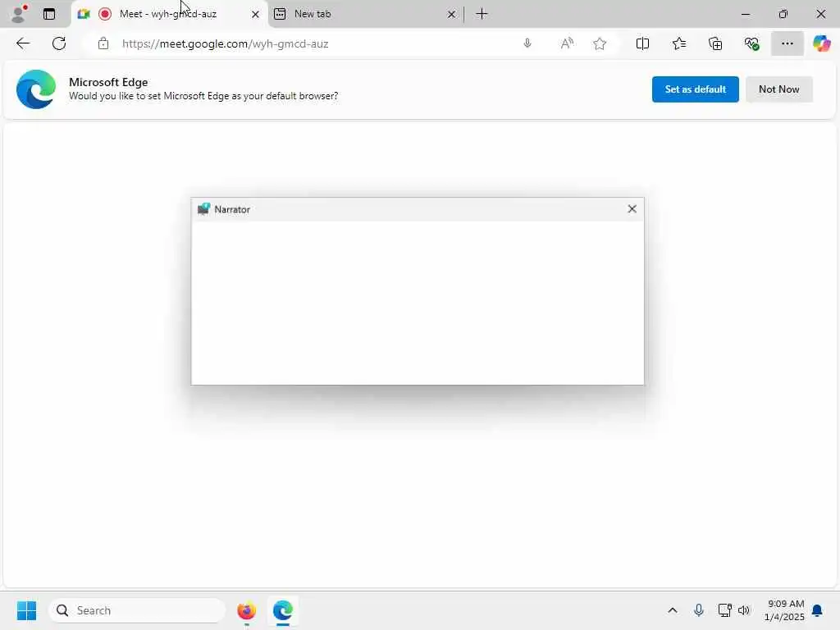Screen dimensions: 840x630
Task: Click the taskbar Search box
Action: tap(137, 610)
